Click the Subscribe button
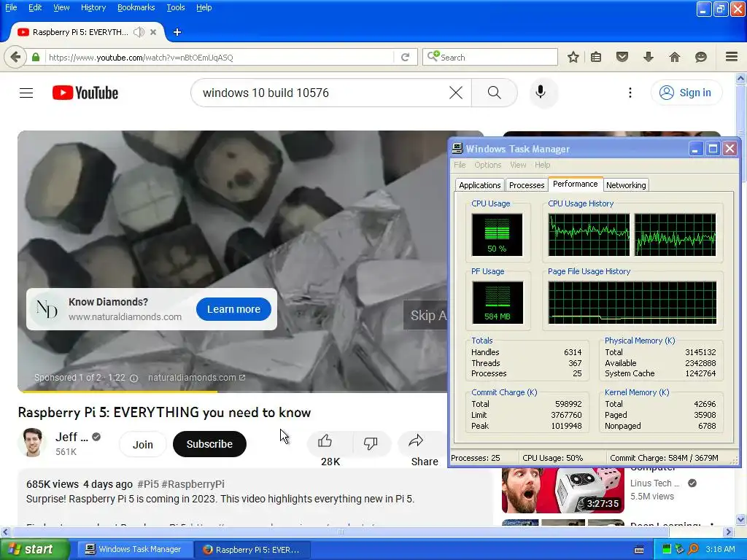This screenshot has height=560, width=747. point(209,444)
